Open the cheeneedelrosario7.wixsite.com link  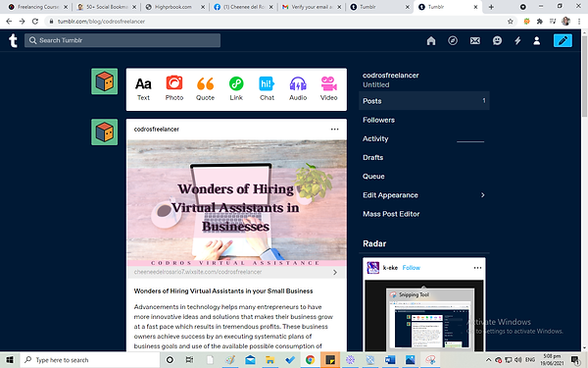click(198, 272)
